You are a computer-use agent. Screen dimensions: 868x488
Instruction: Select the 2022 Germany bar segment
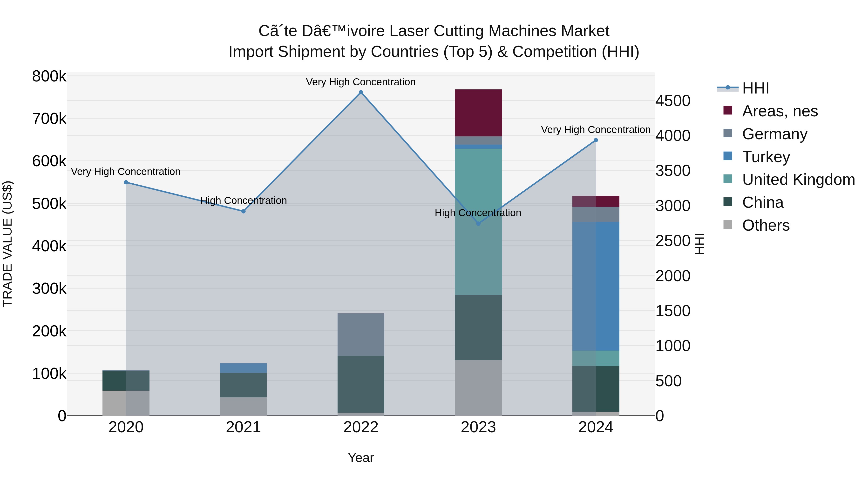361,334
